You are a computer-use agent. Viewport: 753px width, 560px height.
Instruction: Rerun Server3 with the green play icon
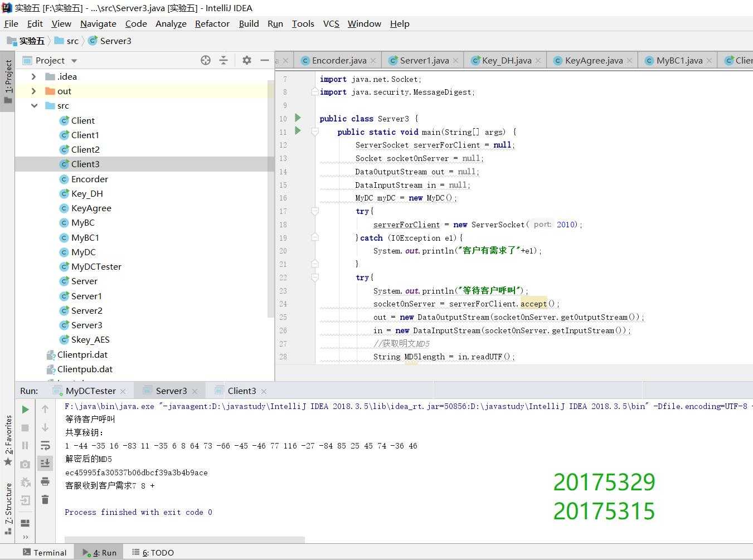25,410
